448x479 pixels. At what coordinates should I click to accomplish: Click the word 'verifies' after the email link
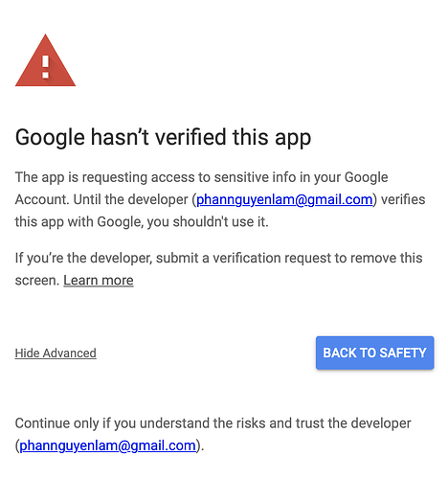(403, 199)
